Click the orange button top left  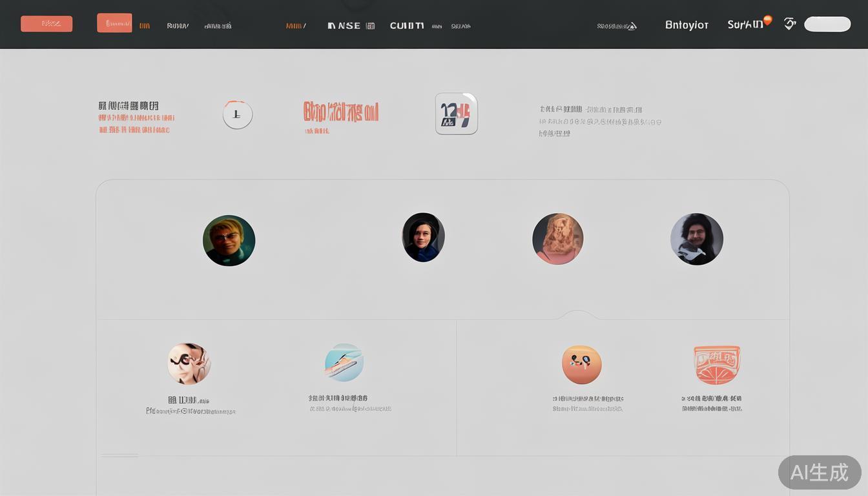pyautogui.click(x=46, y=23)
